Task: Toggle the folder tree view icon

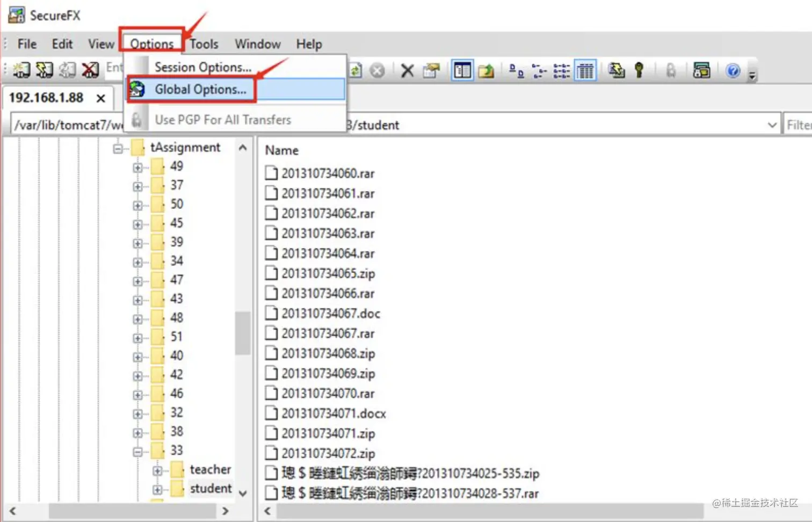Action: click(x=462, y=70)
